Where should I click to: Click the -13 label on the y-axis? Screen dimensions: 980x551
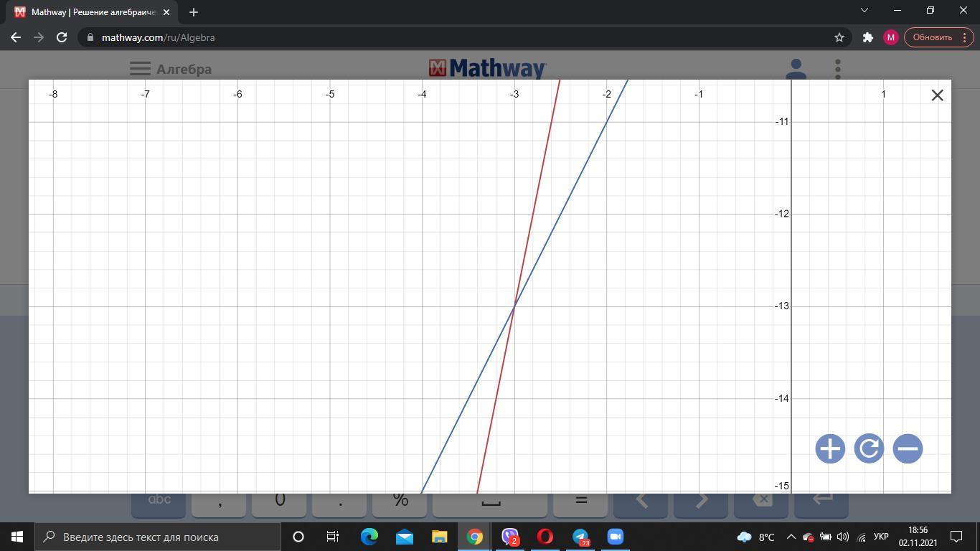[781, 306]
